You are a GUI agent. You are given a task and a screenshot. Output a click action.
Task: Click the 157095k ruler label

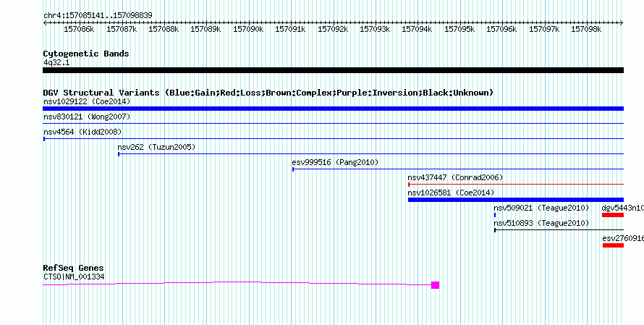[x=460, y=30]
